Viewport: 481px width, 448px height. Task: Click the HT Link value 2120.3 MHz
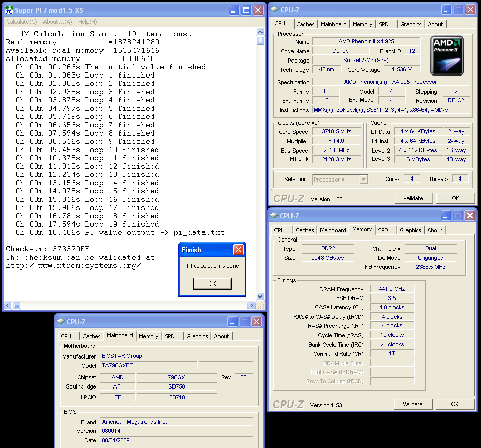click(x=336, y=159)
